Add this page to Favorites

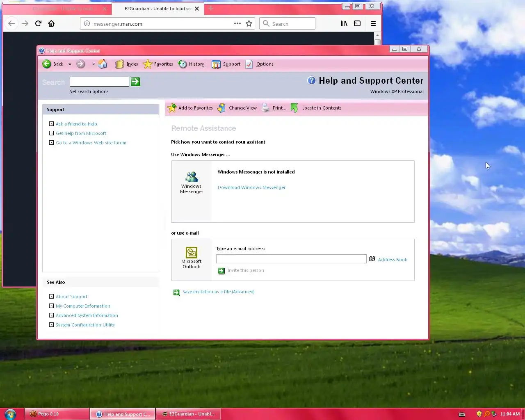coord(190,108)
